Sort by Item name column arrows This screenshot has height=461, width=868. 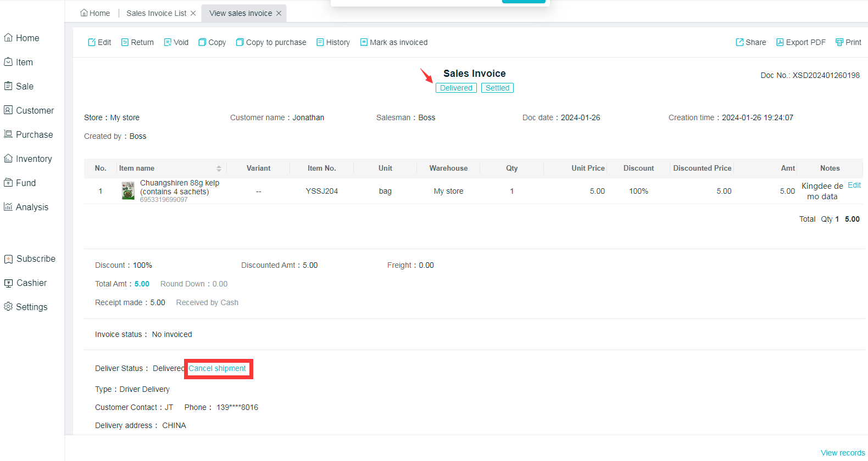(x=219, y=168)
